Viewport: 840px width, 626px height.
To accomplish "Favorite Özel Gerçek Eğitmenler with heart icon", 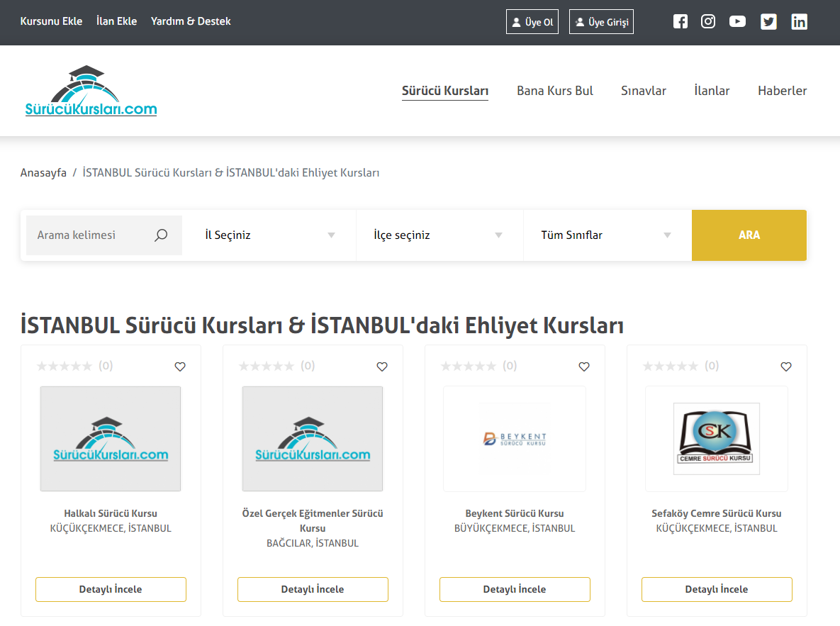I will (x=382, y=367).
